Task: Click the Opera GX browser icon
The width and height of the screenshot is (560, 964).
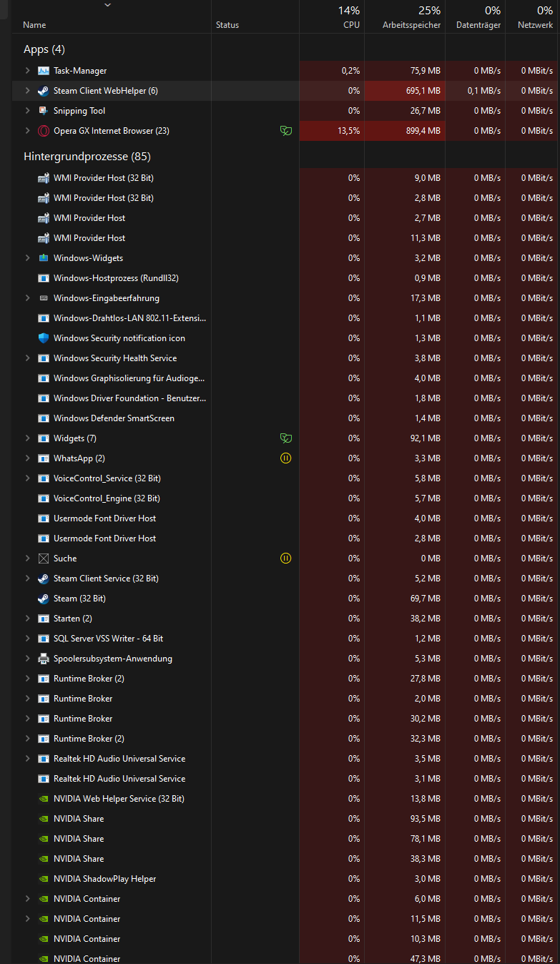Action: [x=43, y=131]
